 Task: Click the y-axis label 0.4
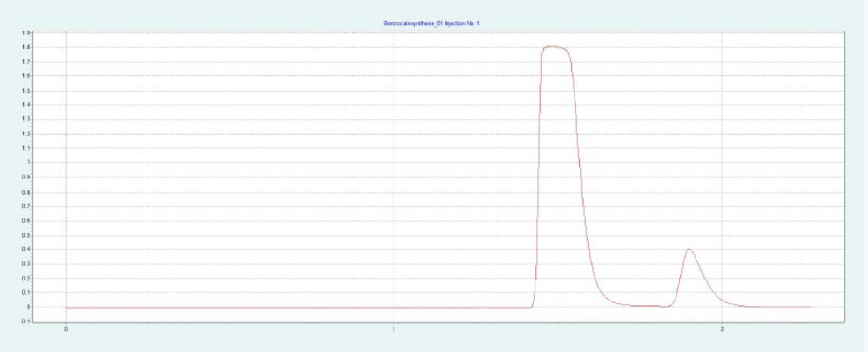[x=25, y=249]
